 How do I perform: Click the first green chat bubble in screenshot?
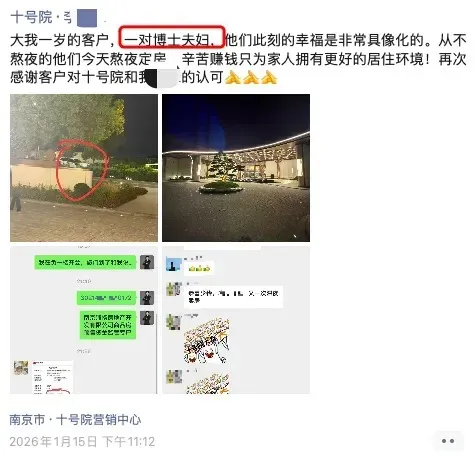85,262
